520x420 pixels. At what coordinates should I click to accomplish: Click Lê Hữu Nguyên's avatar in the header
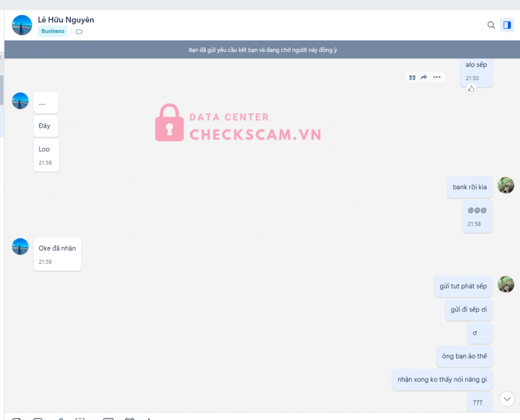(22, 25)
